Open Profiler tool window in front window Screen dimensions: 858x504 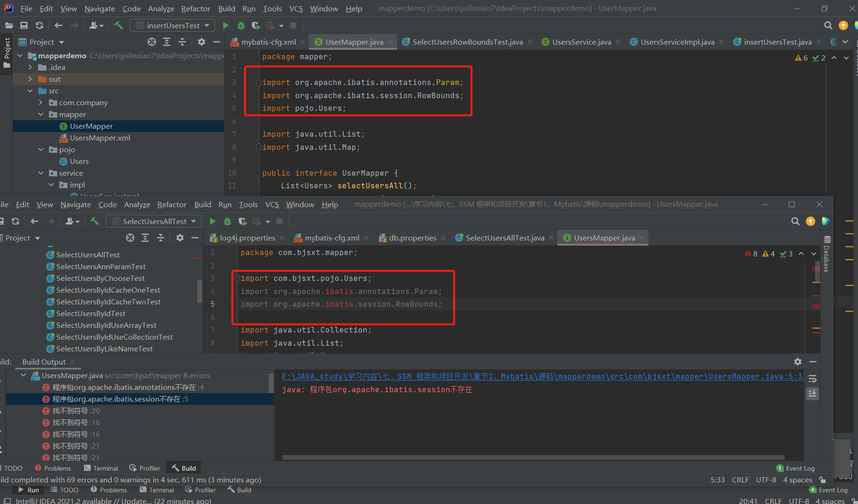[145, 468]
